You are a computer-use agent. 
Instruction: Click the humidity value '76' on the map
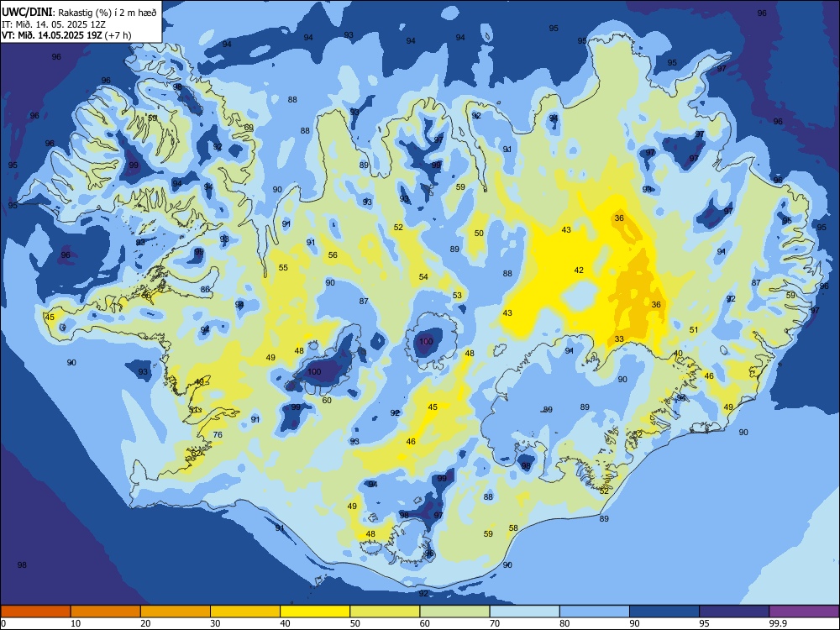(218, 434)
